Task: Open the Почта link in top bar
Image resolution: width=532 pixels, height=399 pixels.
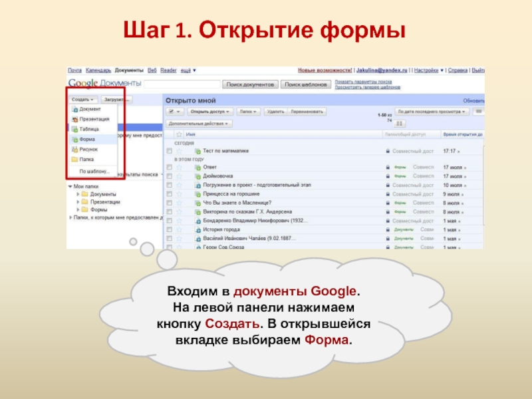Action: click(74, 70)
